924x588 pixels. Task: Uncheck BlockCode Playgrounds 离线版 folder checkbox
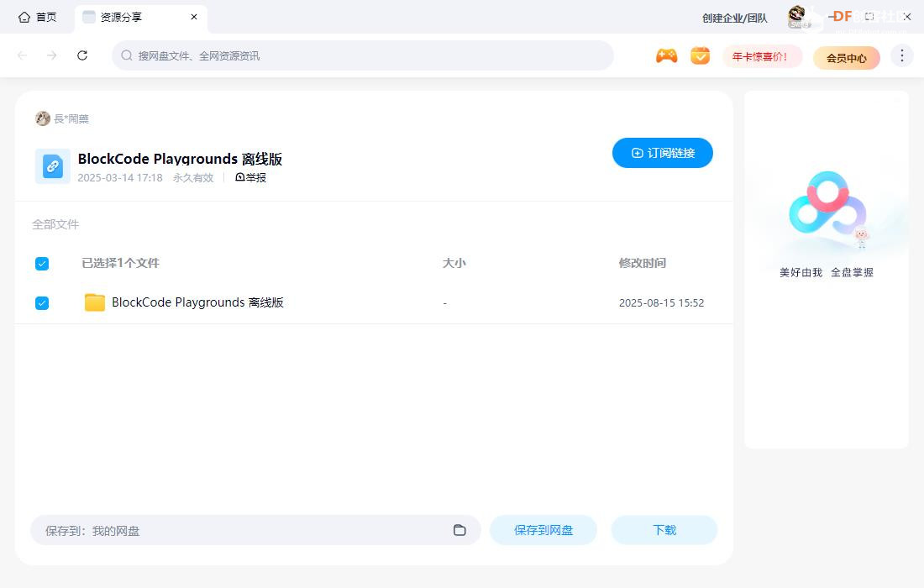(x=42, y=303)
